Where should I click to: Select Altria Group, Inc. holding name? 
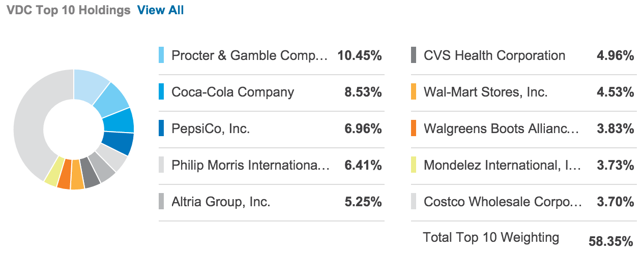click(221, 202)
